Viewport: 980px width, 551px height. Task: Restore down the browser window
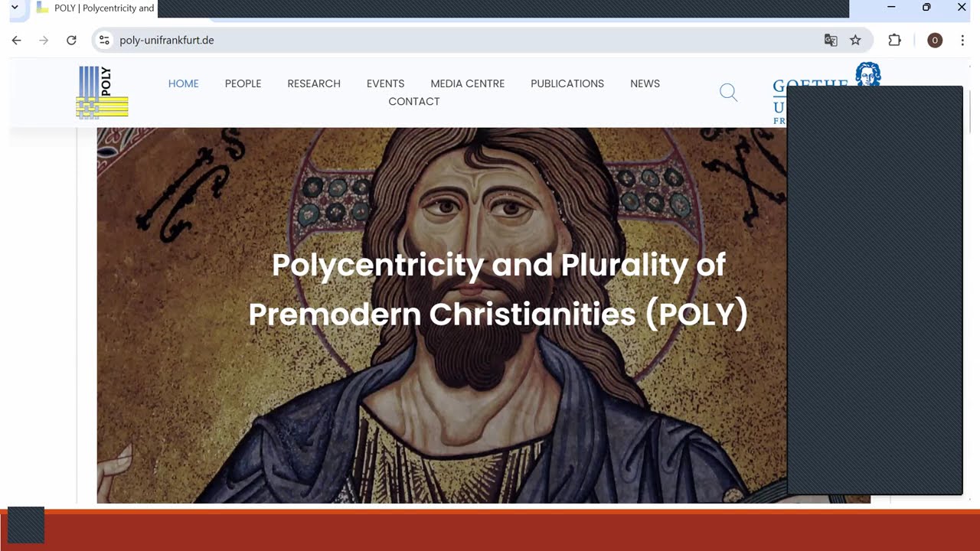[x=926, y=8]
